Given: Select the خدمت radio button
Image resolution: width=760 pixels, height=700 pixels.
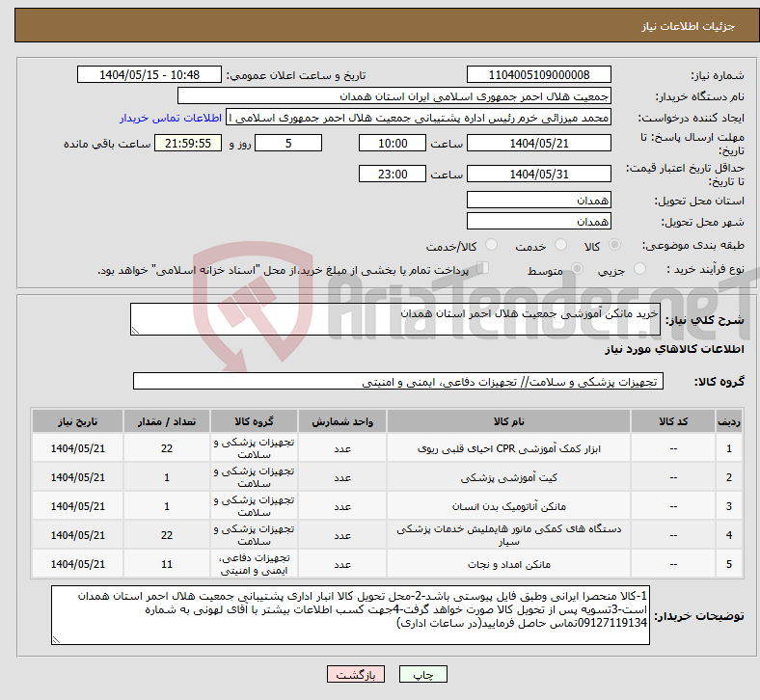Looking at the screenshot, I should [x=560, y=245].
